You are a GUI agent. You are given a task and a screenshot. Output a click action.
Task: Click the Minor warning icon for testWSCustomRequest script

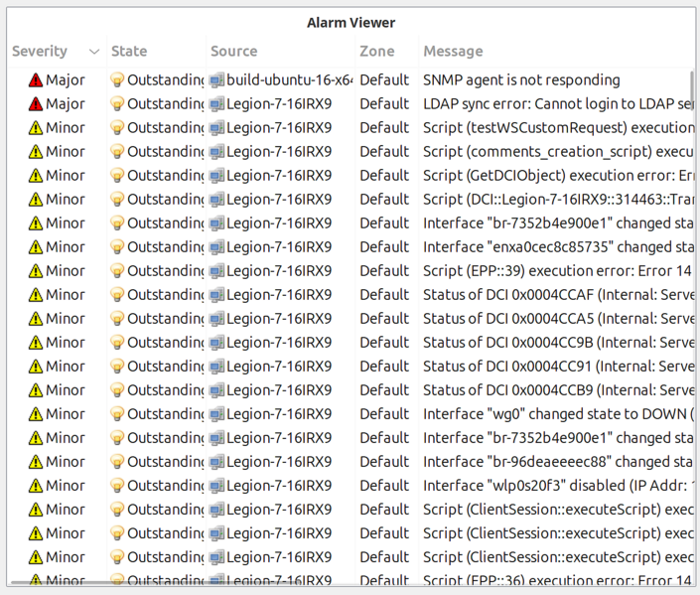pos(36,128)
